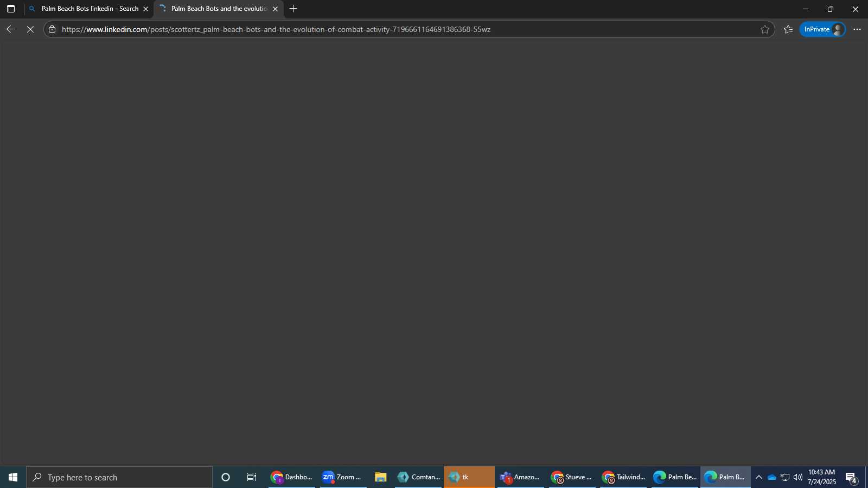This screenshot has width=868, height=488.
Task: Stop loading the page
Action: coord(30,29)
